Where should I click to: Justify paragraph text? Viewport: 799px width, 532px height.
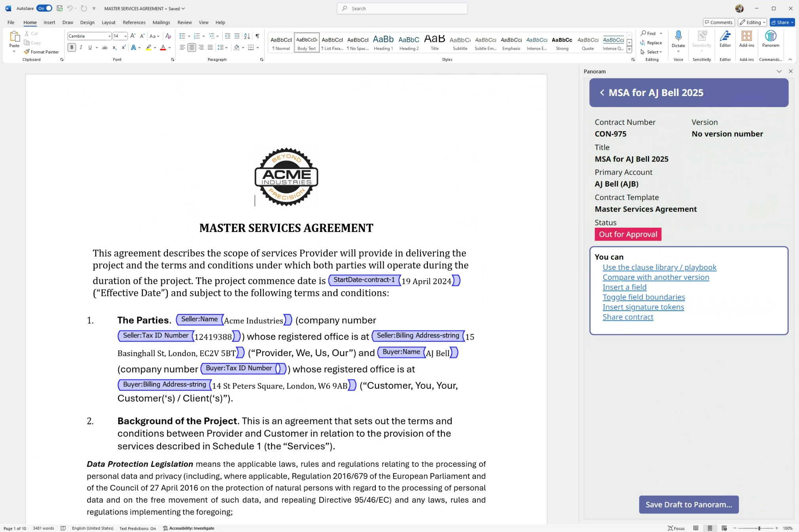[x=210, y=47]
